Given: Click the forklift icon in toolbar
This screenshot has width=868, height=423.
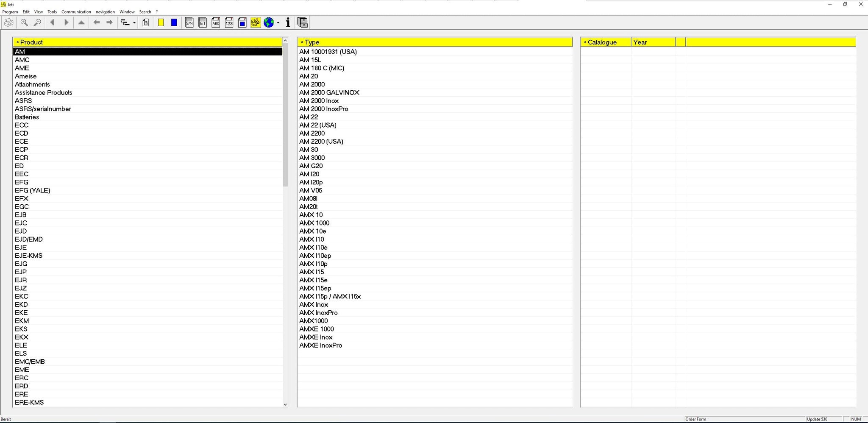Looking at the screenshot, I should [x=255, y=23].
